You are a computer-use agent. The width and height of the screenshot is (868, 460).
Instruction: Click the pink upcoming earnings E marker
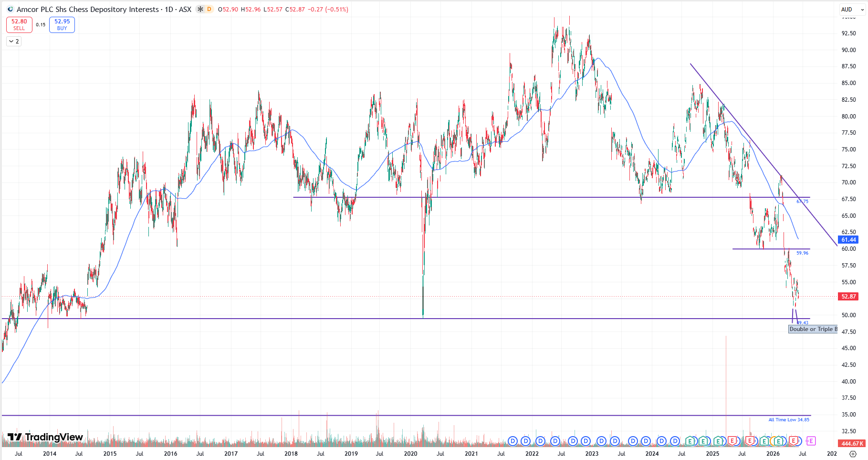point(811,441)
